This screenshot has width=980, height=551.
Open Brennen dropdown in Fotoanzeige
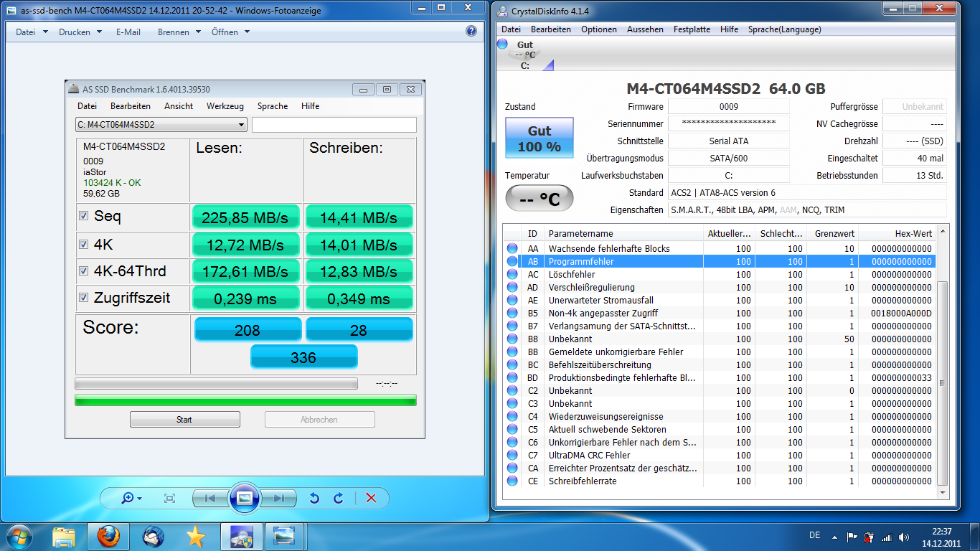(x=179, y=32)
